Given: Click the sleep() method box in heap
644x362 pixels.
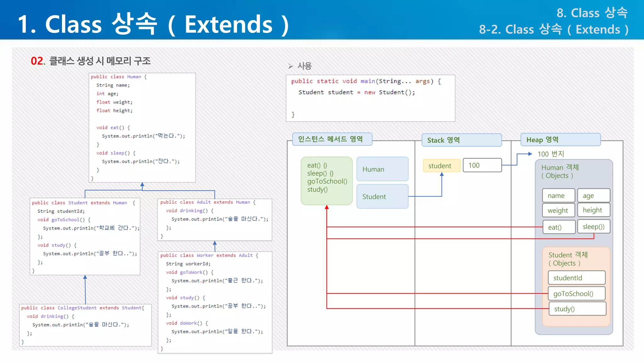Looking at the screenshot, I should point(593,227).
